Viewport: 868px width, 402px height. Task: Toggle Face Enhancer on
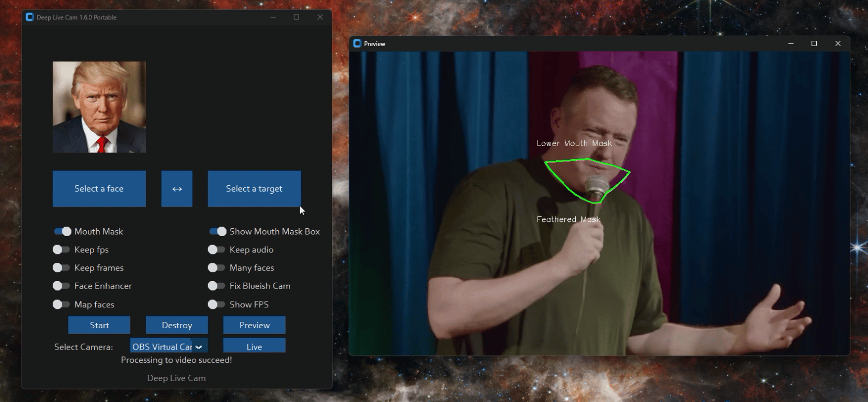(61, 286)
